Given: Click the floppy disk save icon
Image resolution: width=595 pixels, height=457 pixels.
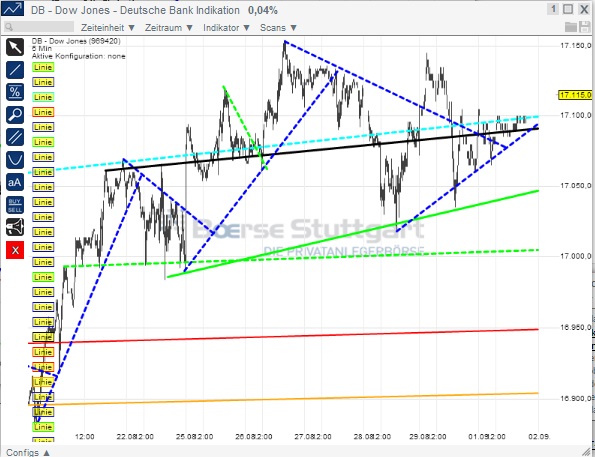Looking at the screenshot, I should coord(584,27).
